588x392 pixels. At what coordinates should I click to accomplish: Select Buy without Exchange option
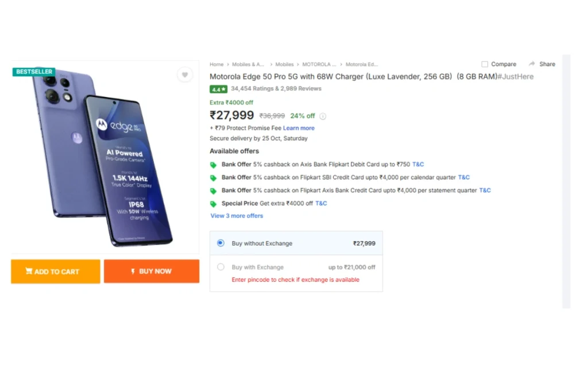point(220,243)
